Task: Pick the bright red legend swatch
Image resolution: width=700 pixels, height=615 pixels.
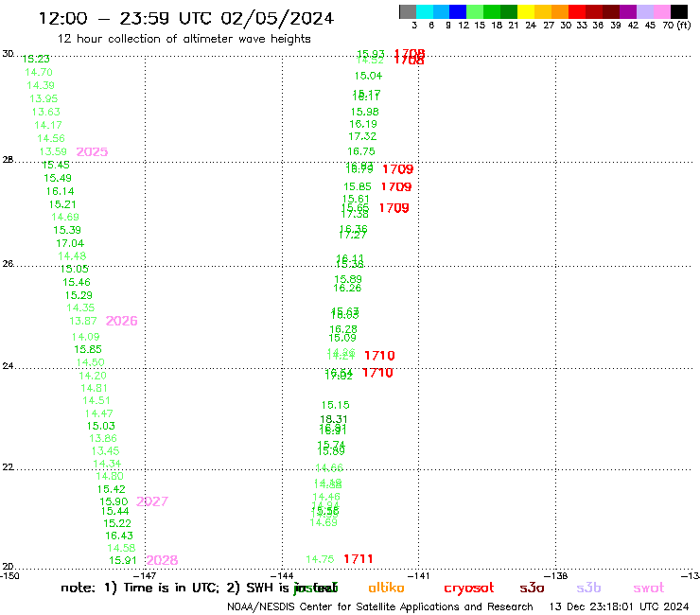Action: [577, 11]
